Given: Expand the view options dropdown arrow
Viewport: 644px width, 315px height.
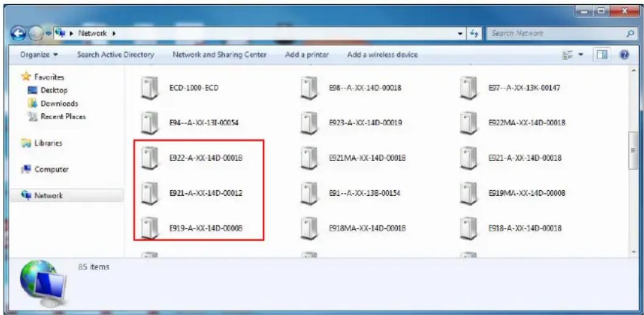Looking at the screenshot, I should 580,54.
